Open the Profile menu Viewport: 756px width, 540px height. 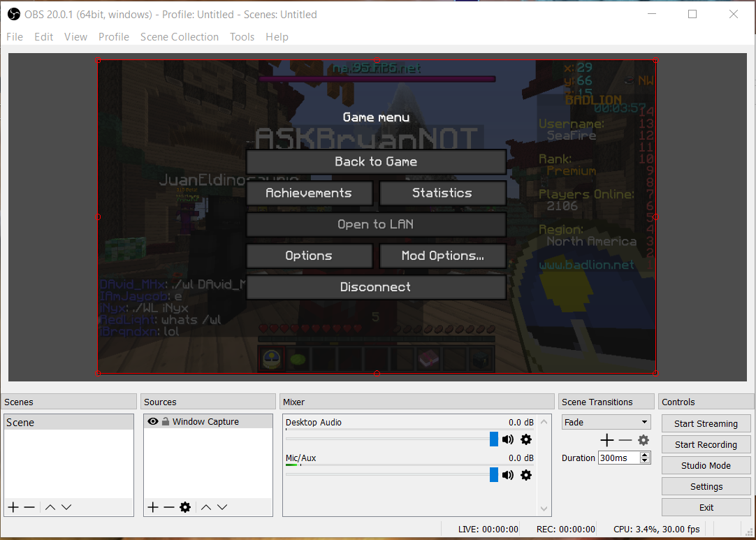point(114,37)
